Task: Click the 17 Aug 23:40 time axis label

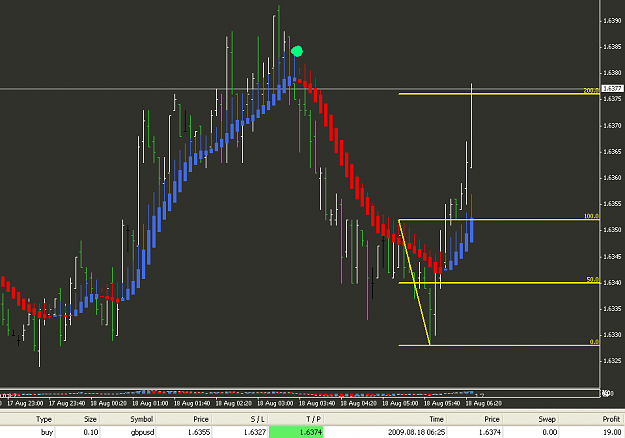Action: click(67, 403)
